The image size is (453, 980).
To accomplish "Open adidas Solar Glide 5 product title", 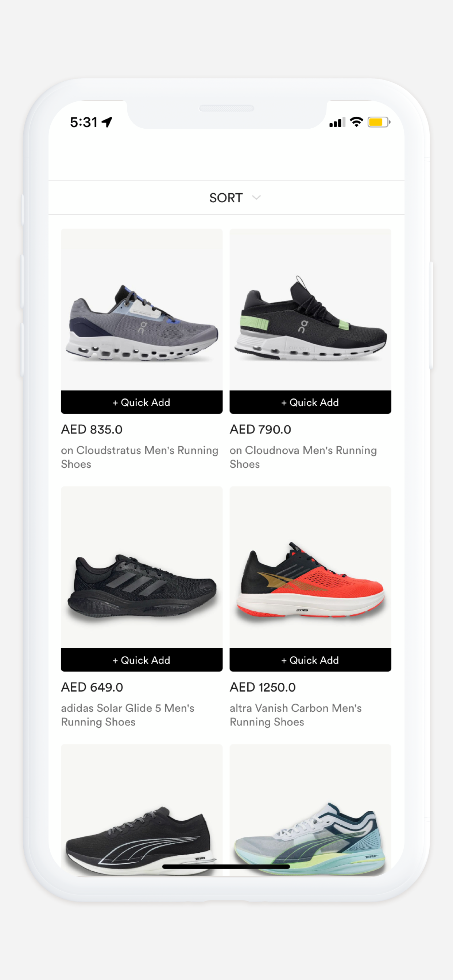I will [x=128, y=715].
